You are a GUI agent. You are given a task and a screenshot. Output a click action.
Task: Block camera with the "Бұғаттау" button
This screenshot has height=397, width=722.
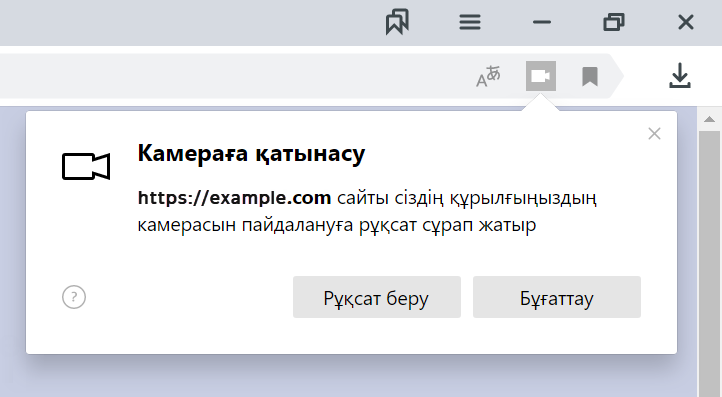(557, 297)
